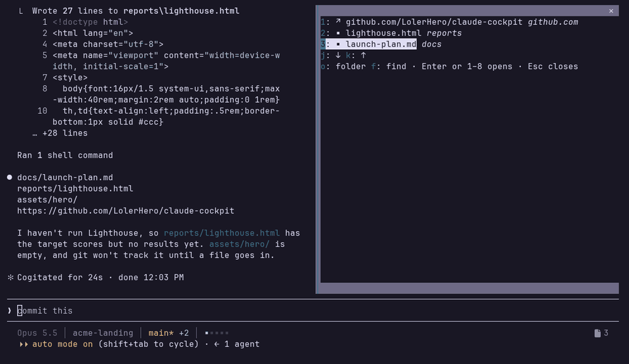The width and height of the screenshot is (629, 364).
Task: Click the docs/launch-plan.md path in output
Action: 65,177
